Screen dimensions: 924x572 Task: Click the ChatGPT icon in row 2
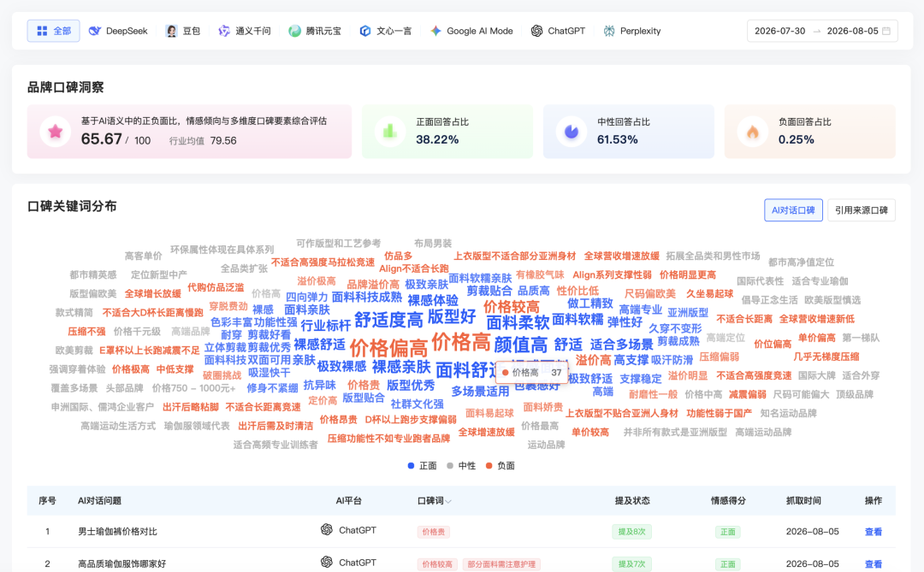click(327, 562)
